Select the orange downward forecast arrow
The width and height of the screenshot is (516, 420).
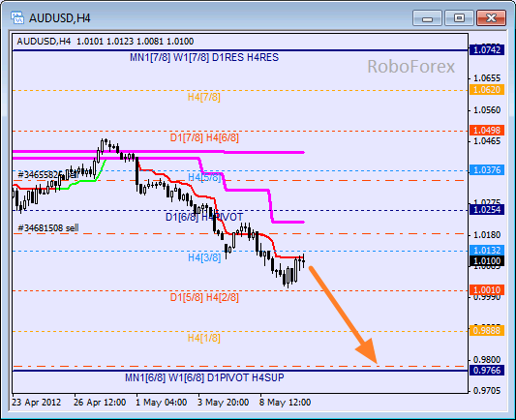[x=343, y=315]
